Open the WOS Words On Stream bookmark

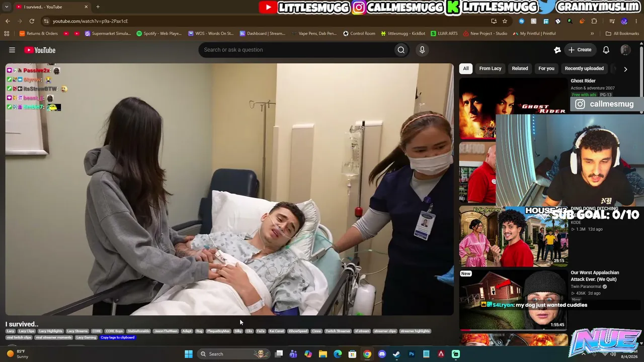(211, 34)
